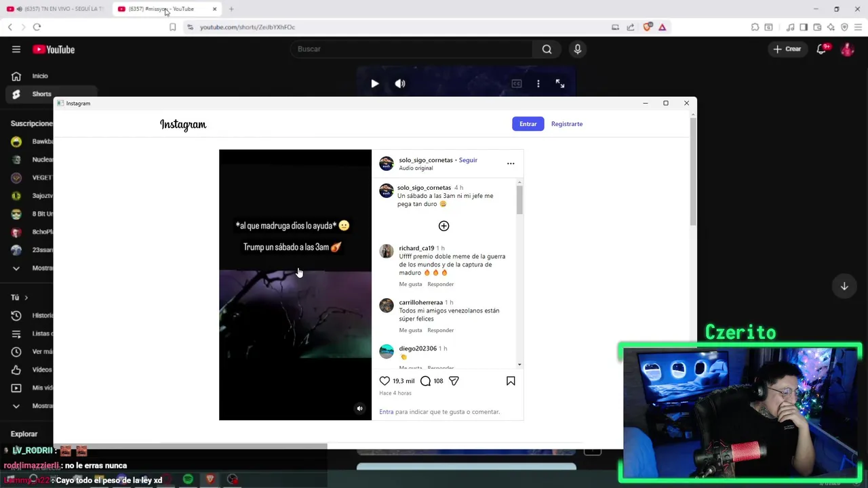Load more comments with the plus circle
868x488 pixels.
tap(443, 226)
